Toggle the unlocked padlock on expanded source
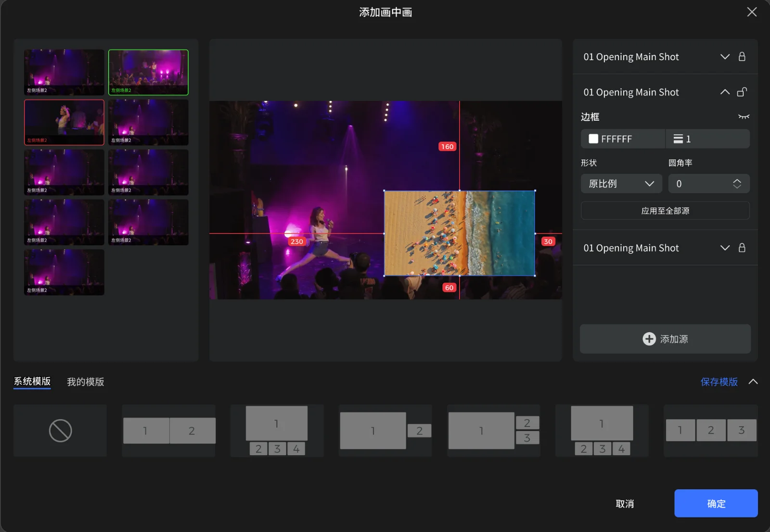Viewport: 770px width, 532px height. pos(742,92)
